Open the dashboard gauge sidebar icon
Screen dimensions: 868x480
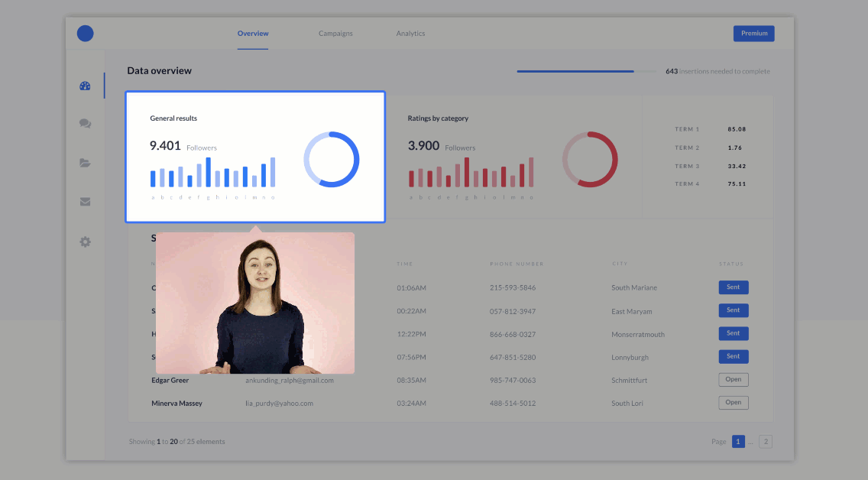(85, 86)
